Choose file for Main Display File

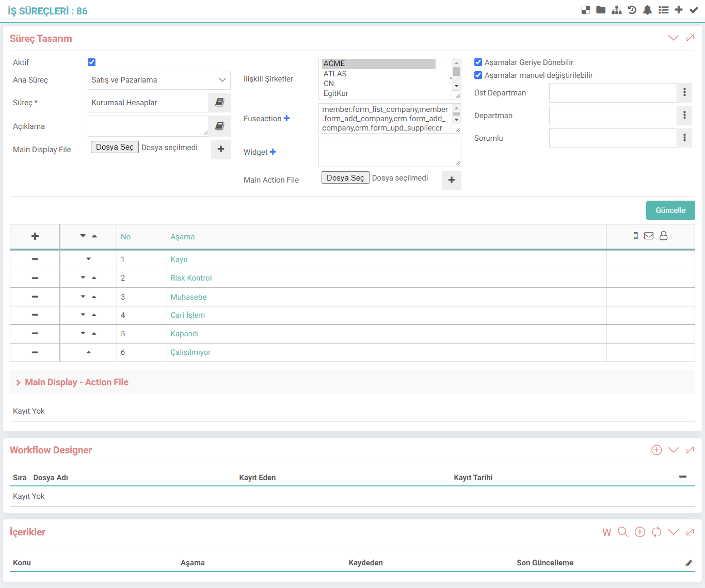coord(115,147)
